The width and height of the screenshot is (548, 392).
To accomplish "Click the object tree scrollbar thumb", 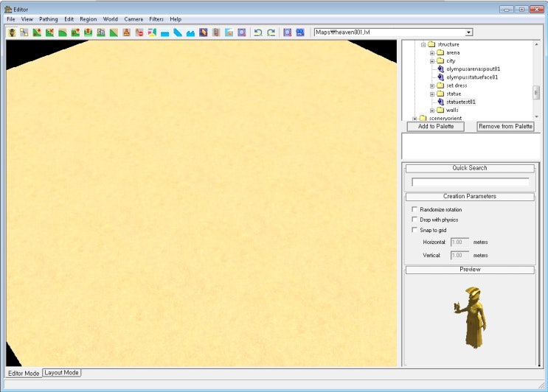I will pos(535,93).
